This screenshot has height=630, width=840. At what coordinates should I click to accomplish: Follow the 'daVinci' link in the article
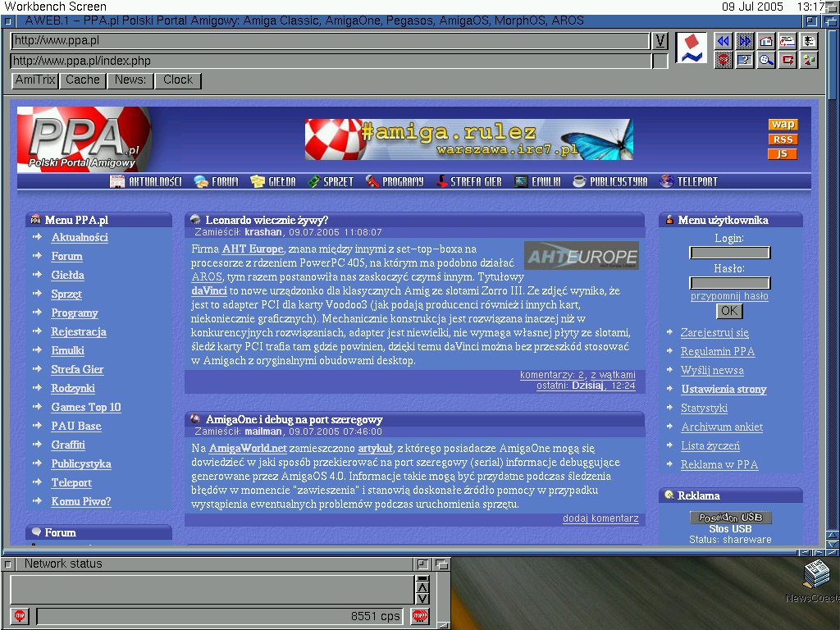(209, 291)
